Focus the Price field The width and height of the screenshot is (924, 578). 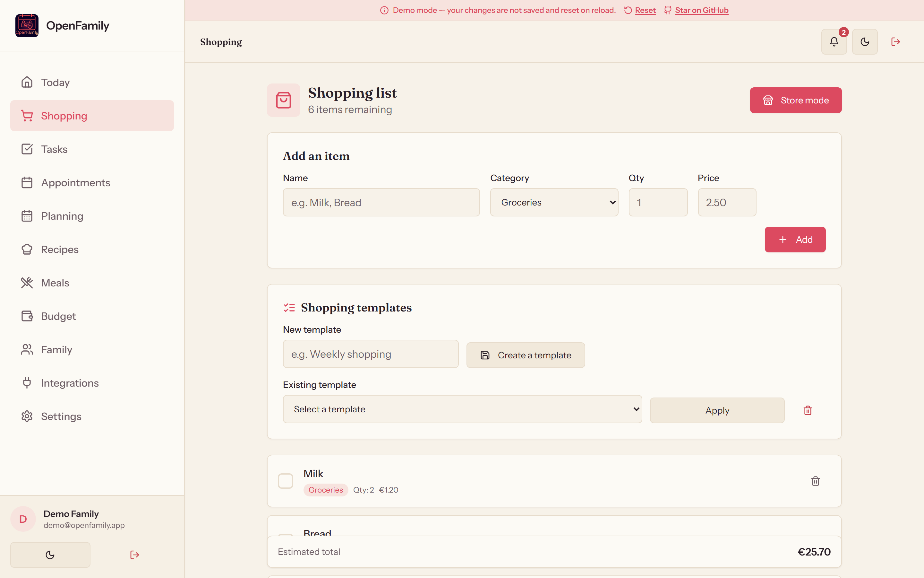click(x=727, y=202)
